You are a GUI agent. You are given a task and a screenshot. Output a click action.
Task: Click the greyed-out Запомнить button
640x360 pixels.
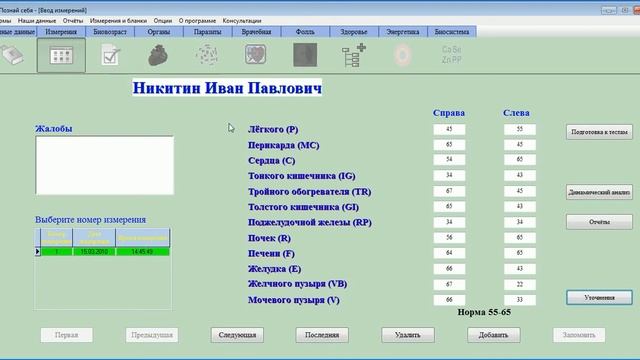(579, 335)
